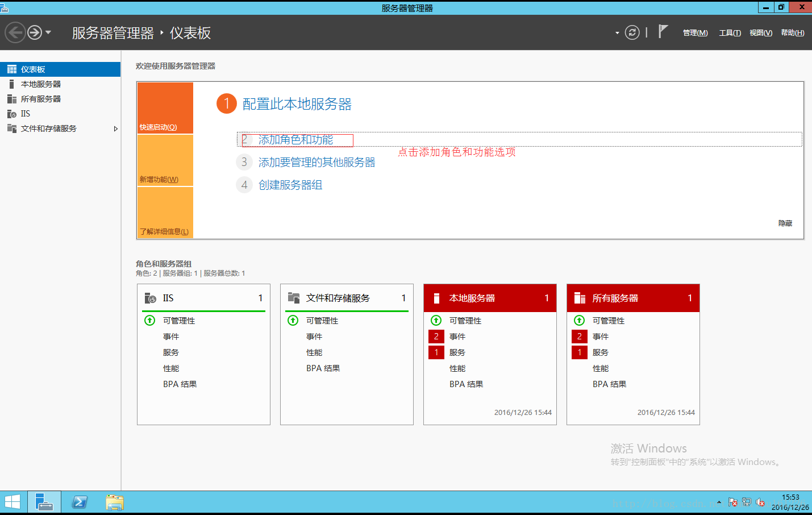Click local server manageability green status icon
The height and width of the screenshot is (515, 812).
pyautogui.click(x=436, y=321)
